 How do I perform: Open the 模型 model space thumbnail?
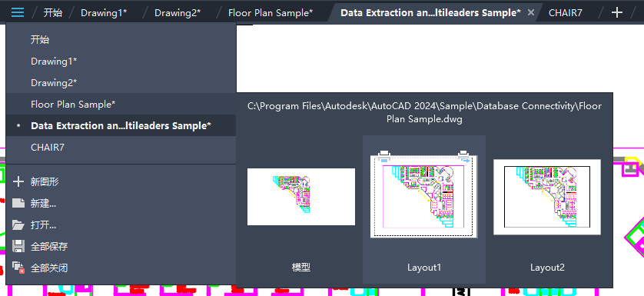point(301,197)
